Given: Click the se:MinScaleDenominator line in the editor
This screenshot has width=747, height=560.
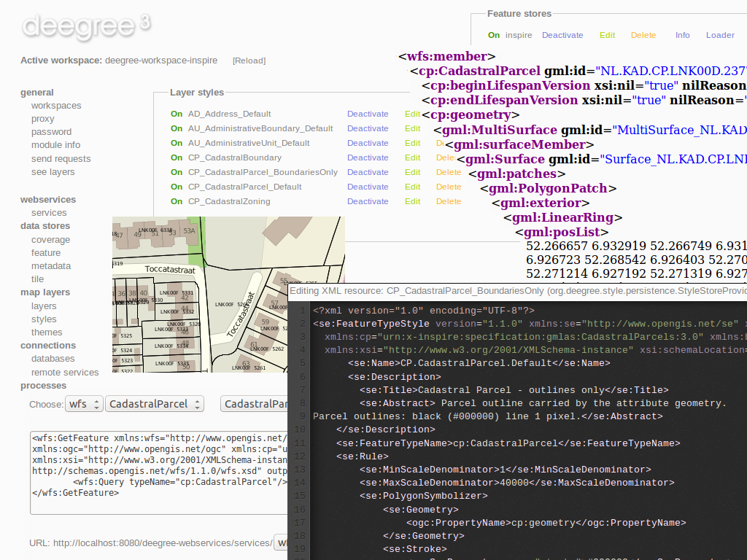Looking at the screenshot, I should click(x=505, y=470).
